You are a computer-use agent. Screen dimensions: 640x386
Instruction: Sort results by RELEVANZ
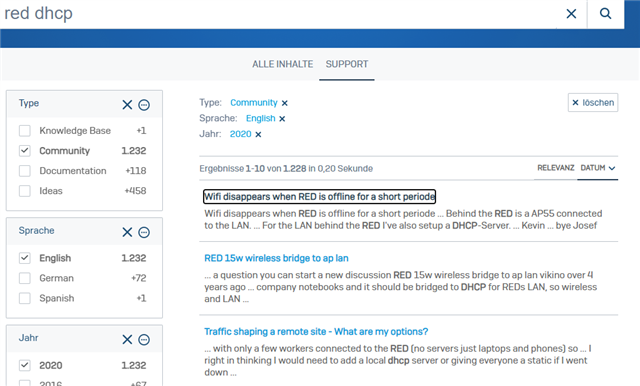(556, 168)
